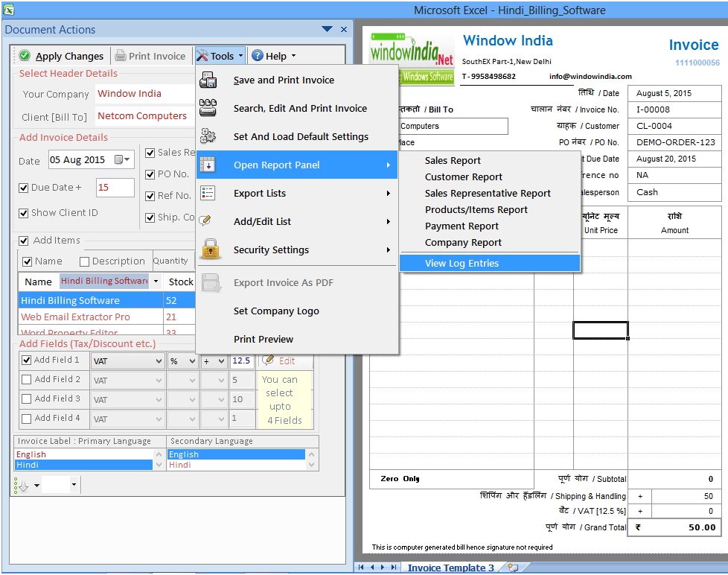728x575 pixels.
Task: Click the Export Lists icon
Action: [x=208, y=193]
